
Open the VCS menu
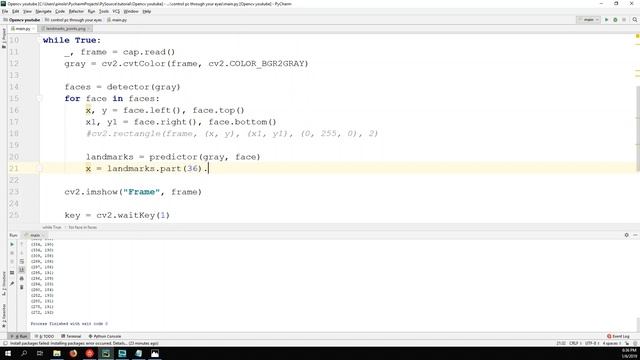116,11
